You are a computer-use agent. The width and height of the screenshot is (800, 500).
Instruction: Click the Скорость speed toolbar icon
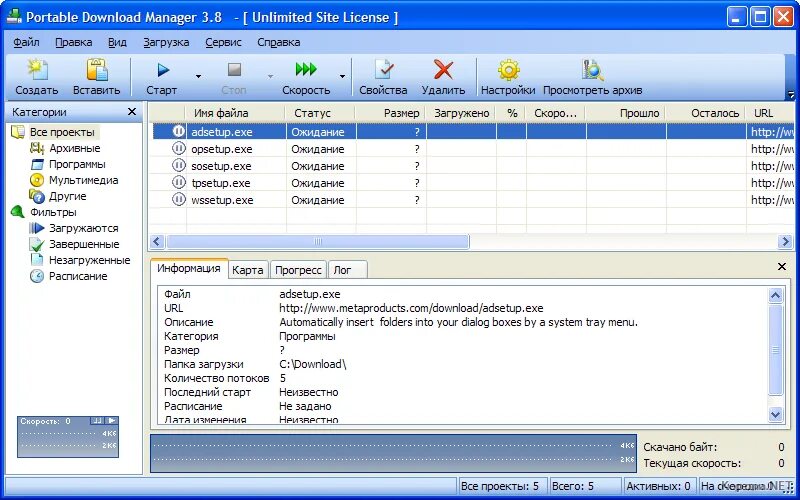click(x=306, y=69)
